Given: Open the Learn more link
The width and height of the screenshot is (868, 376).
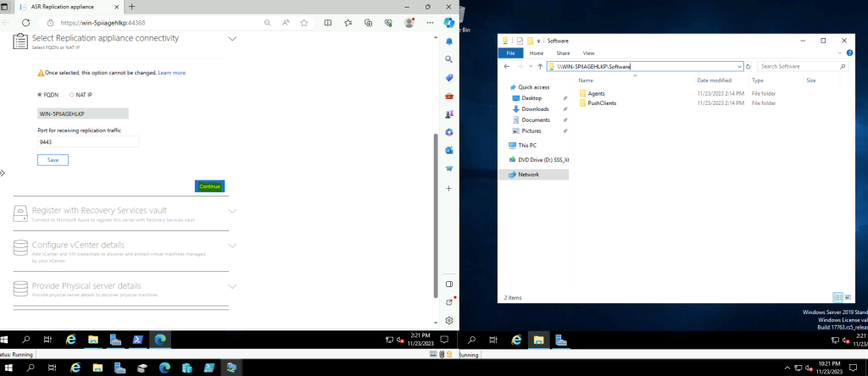Looking at the screenshot, I should (171, 73).
